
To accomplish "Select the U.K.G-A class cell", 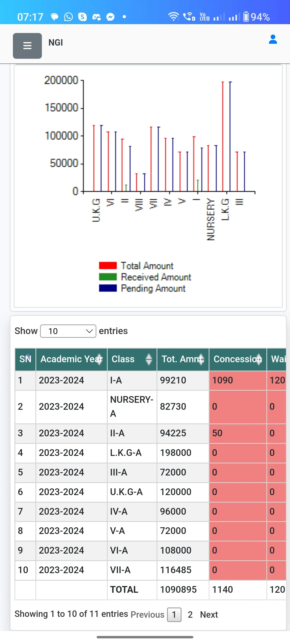I will click(132, 492).
